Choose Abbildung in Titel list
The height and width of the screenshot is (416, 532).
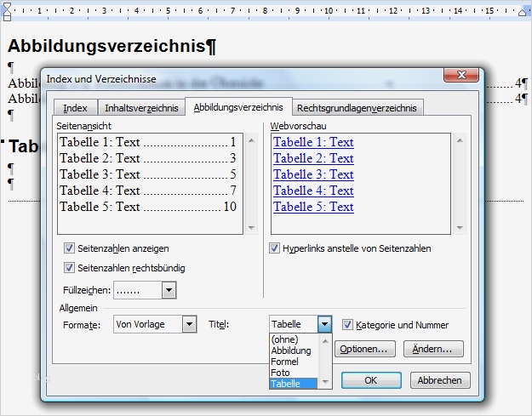(x=294, y=350)
